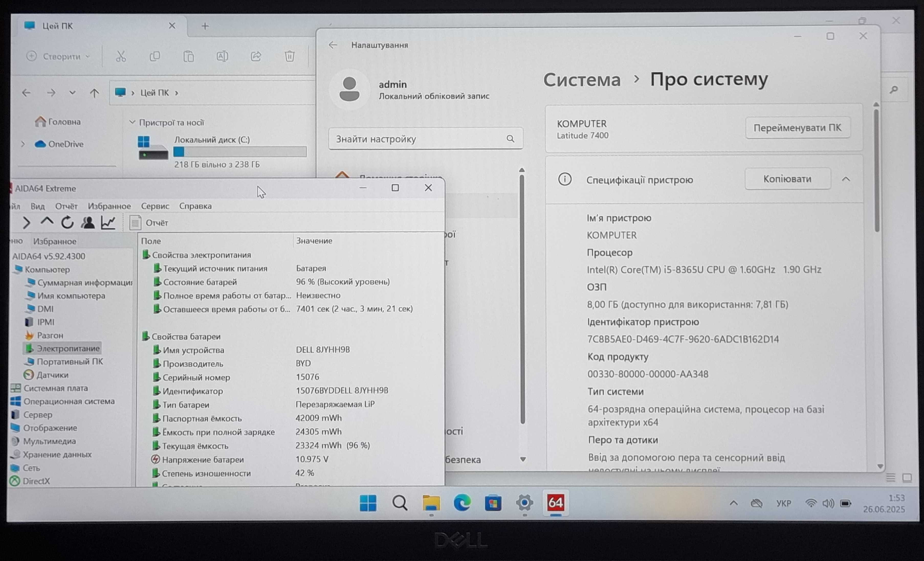Open the Отчёт menu in AIDA64
Viewport: 924px width, 561px height.
[66, 206]
